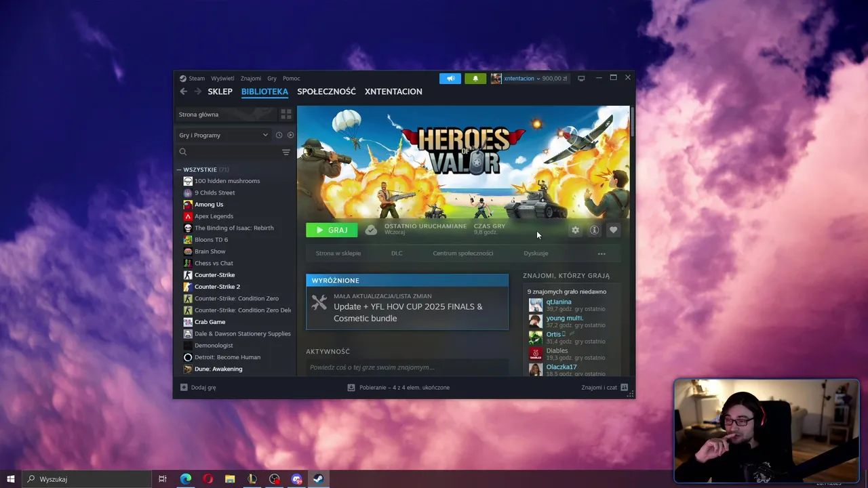Click the ready-to-play filter icon
Screen dimensions: 868x488
[x=290, y=135]
